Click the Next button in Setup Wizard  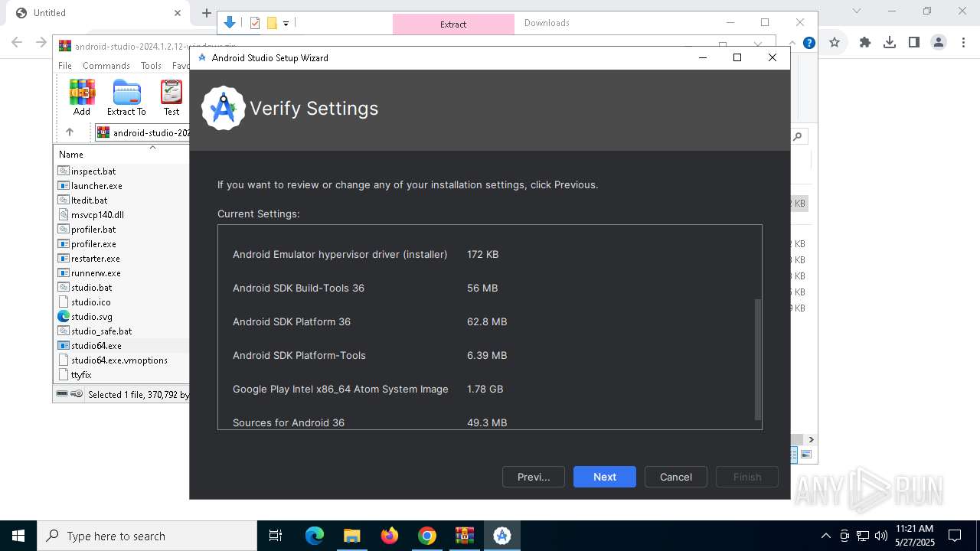(604, 477)
